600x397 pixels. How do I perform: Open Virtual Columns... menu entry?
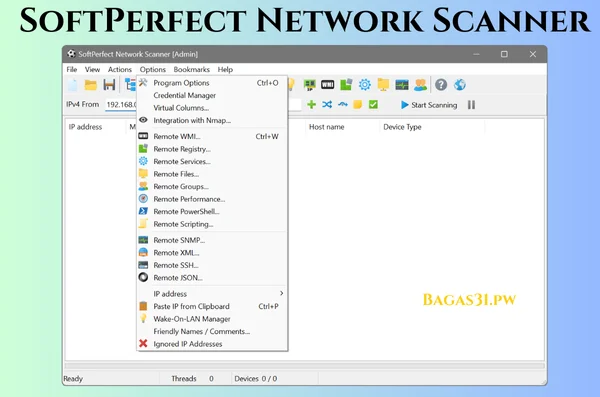click(x=212, y=108)
